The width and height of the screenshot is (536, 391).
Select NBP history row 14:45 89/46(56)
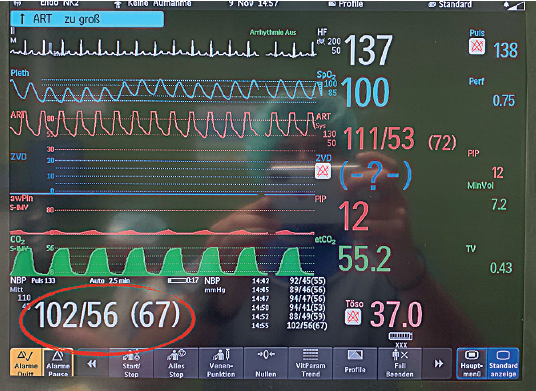pyautogui.click(x=289, y=290)
